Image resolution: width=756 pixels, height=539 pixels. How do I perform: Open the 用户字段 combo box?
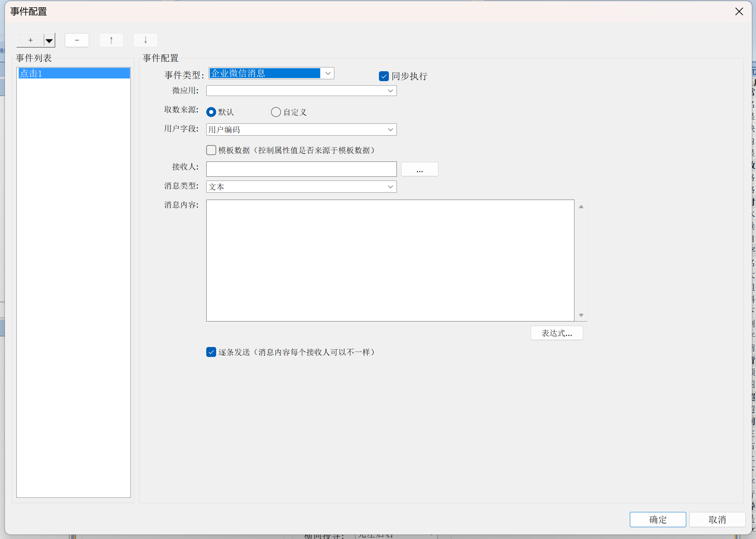(390, 130)
